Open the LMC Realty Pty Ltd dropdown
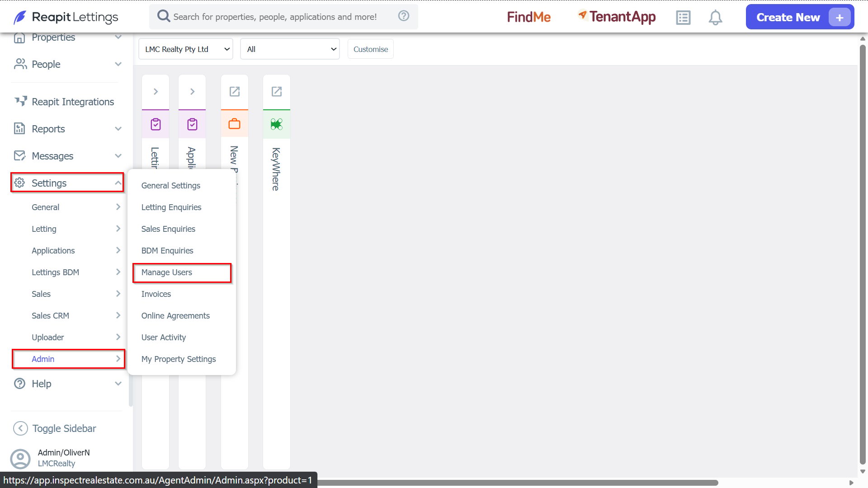Image resolution: width=868 pixels, height=488 pixels. click(x=186, y=49)
